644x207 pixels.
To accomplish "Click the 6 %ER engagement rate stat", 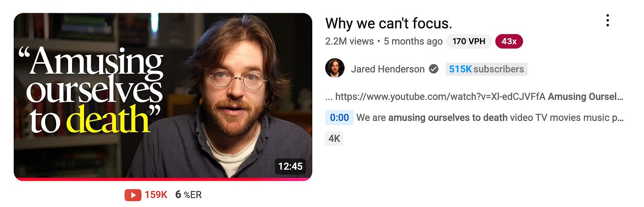I will coord(188,195).
